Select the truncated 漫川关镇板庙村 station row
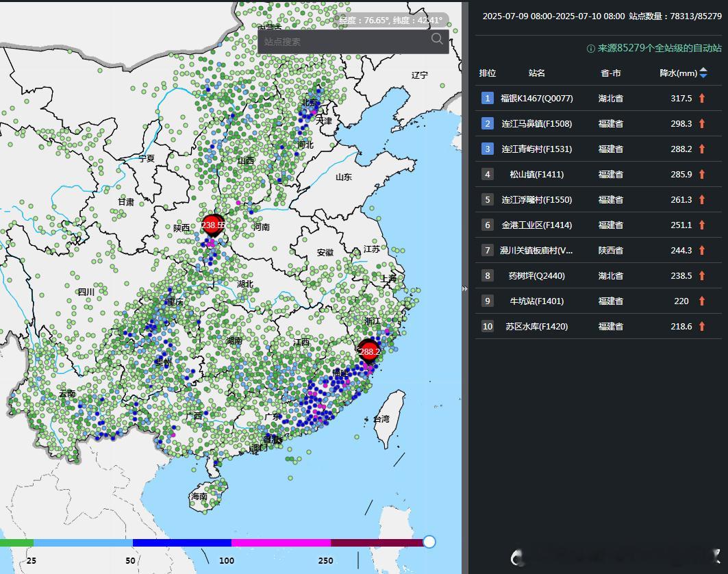The width and height of the screenshot is (728, 574). [599, 250]
